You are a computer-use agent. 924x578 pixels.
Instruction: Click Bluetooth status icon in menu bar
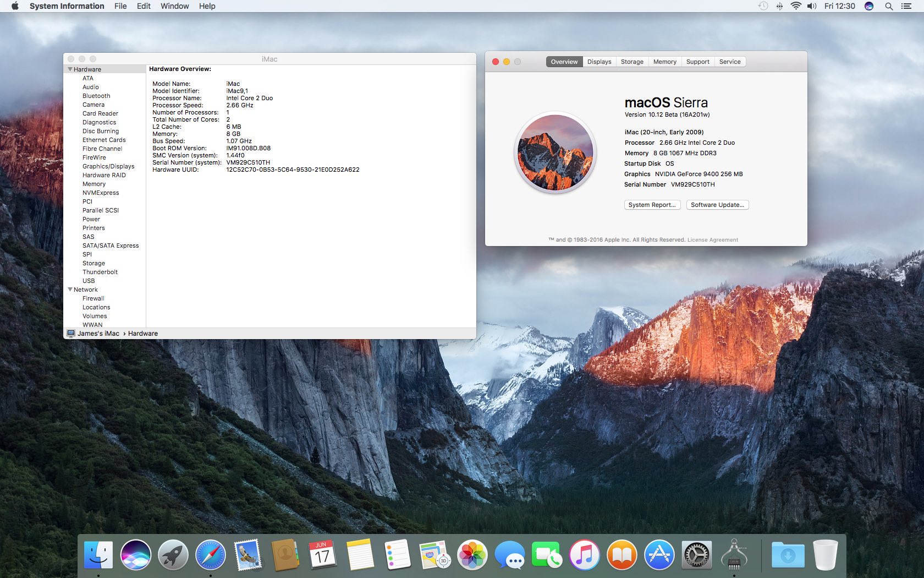click(779, 6)
